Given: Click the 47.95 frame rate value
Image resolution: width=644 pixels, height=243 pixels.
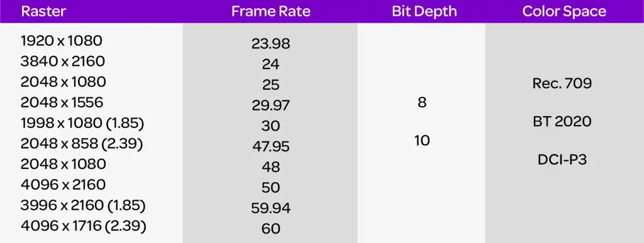Looking at the screenshot, I should pyautogui.click(x=270, y=146).
